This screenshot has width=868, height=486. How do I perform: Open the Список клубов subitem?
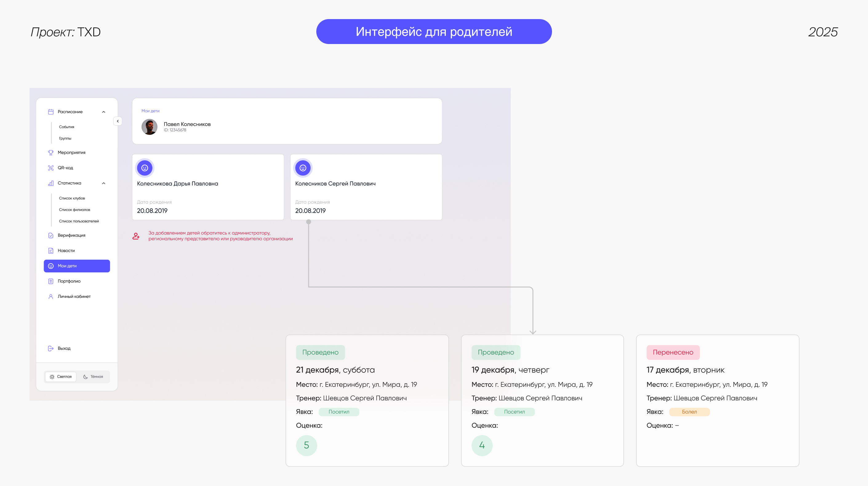[72, 198]
